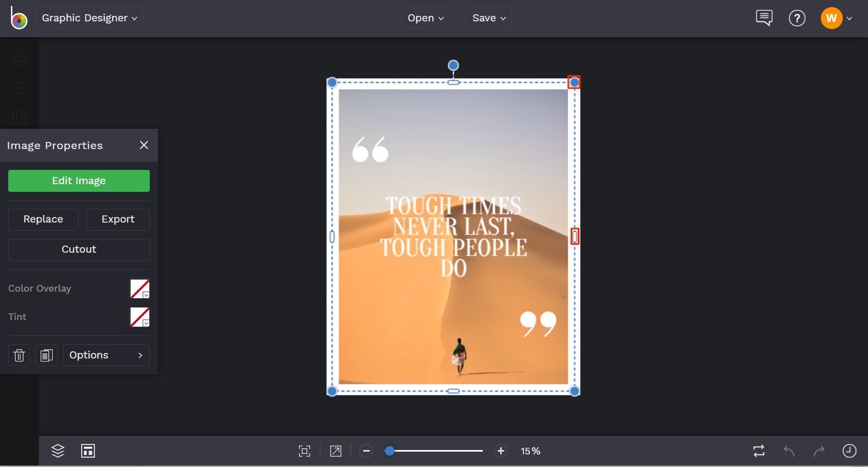868x467 pixels.
Task: Click the Cutout button
Action: [x=78, y=249]
